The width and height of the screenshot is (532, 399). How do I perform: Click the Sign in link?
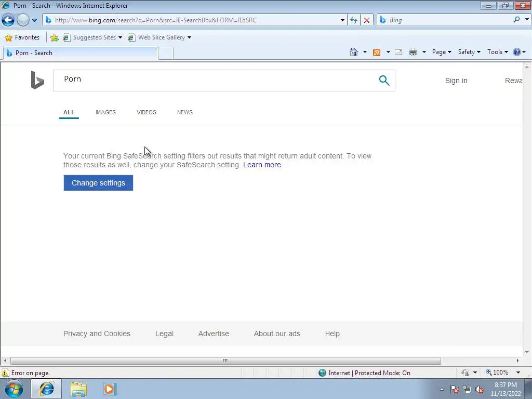[x=456, y=81]
